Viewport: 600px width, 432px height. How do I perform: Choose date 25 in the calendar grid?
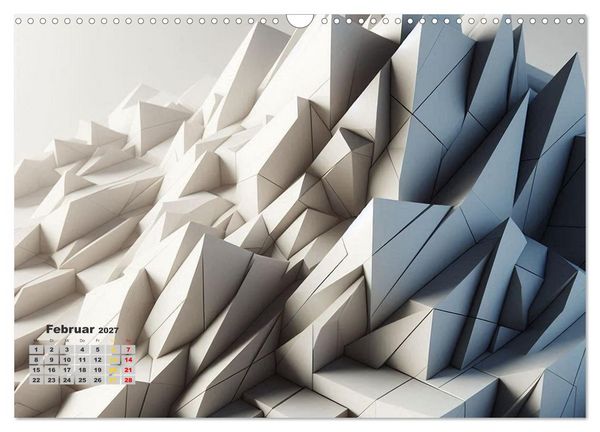[x=82, y=380]
